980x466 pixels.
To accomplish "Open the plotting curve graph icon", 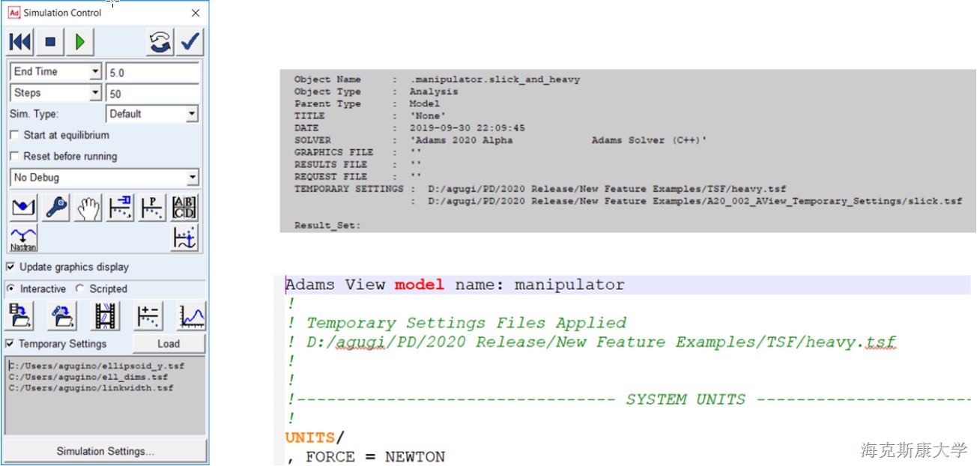I will [192, 316].
